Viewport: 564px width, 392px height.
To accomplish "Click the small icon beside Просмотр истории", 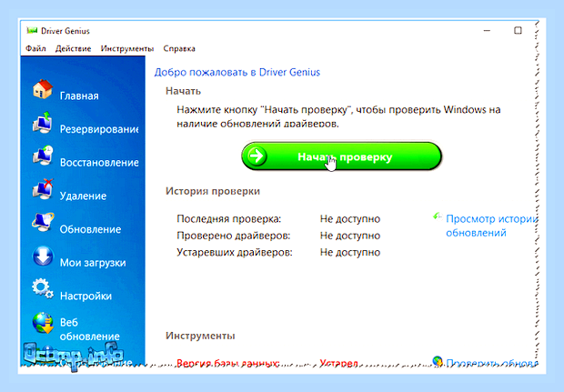I will pos(437,216).
